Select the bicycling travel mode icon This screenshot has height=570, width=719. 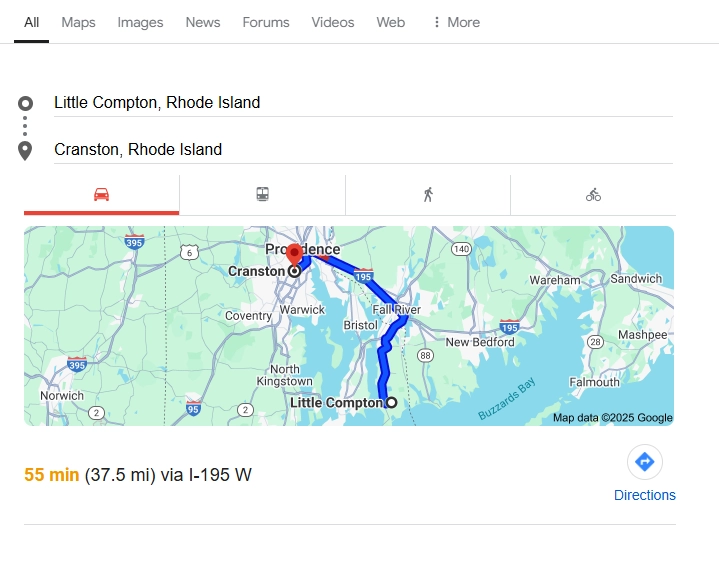click(593, 194)
